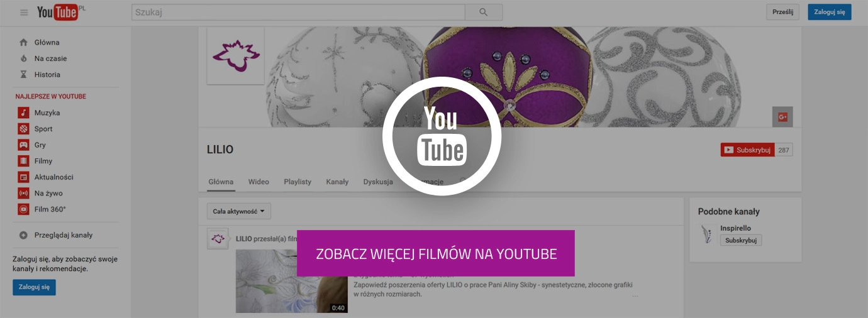The image size is (868, 318).
Task: Click the Google Plus icon on banner
Action: click(x=782, y=117)
